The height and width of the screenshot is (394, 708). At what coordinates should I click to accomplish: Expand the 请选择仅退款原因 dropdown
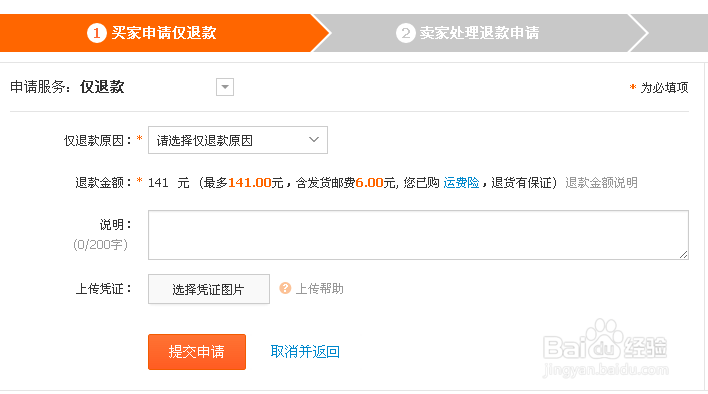coord(238,140)
